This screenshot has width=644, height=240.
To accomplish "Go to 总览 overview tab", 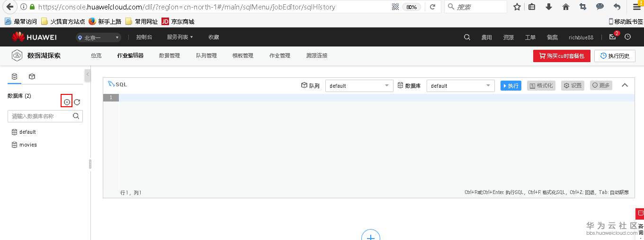I will (x=96, y=55).
